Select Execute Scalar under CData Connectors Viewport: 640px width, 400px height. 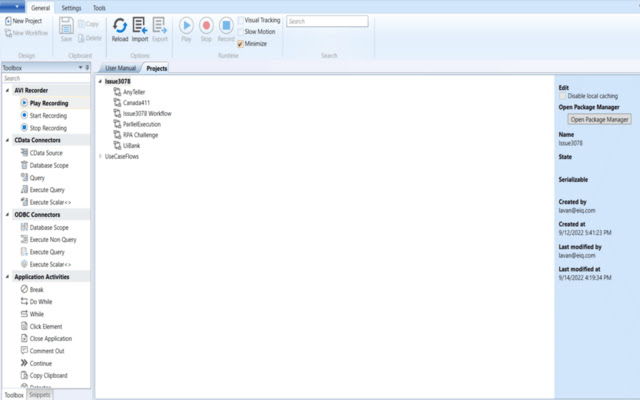coord(50,202)
